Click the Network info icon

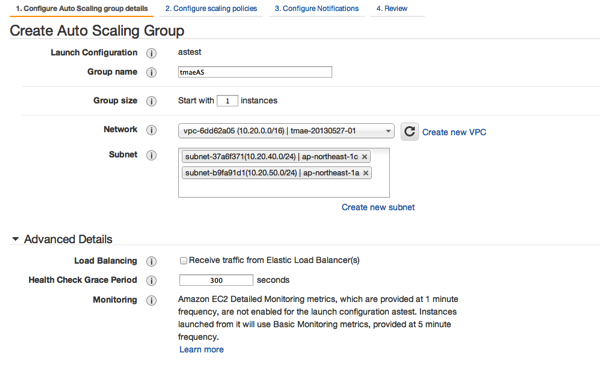coord(152,130)
